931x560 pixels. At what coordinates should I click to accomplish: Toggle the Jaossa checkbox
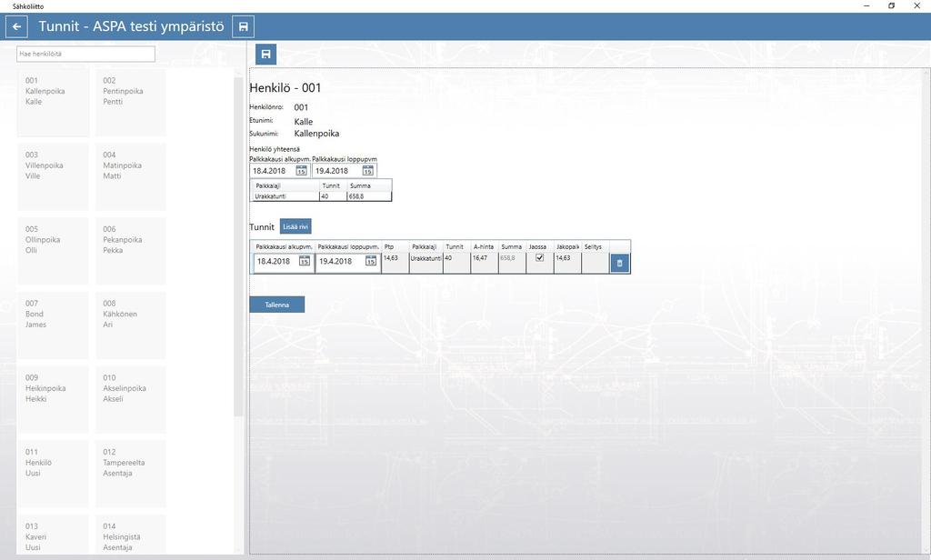[539, 258]
